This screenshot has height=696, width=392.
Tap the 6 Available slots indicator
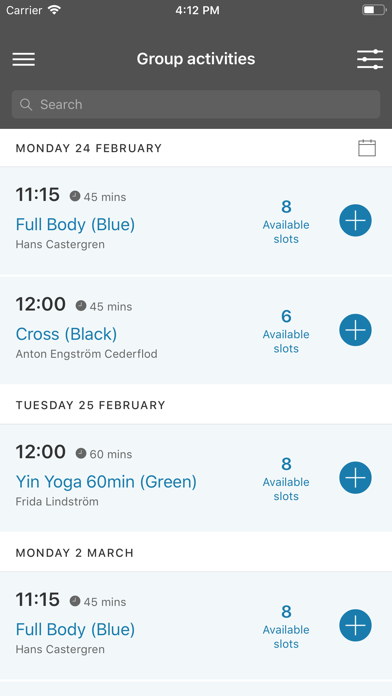286,331
